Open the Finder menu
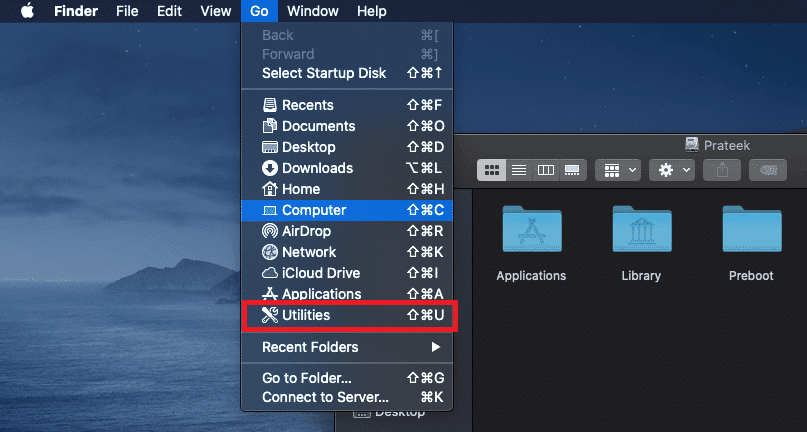 [76, 11]
